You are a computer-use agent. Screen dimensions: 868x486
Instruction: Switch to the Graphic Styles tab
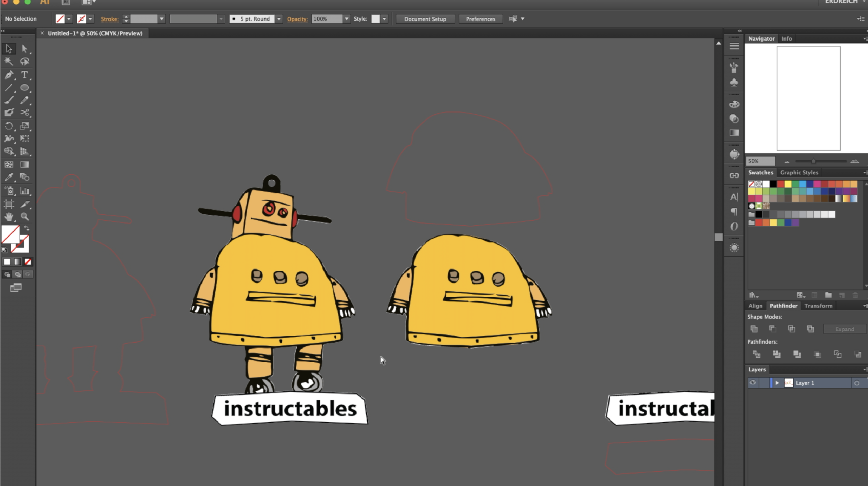[x=799, y=173]
